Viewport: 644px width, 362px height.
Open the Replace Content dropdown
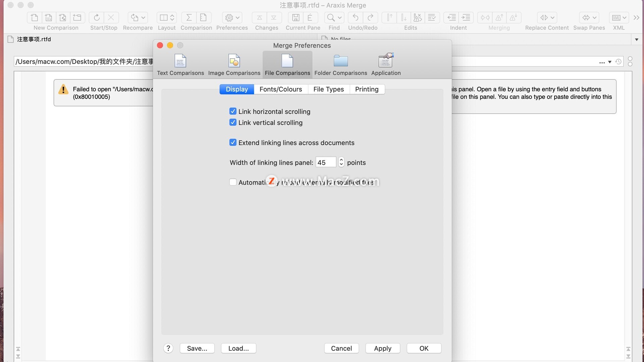pyautogui.click(x=547, y=17)
